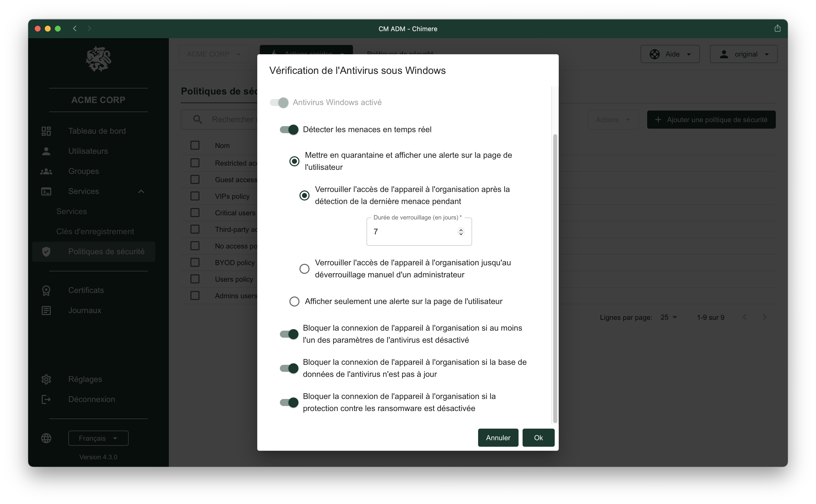816x504 pixels.
Task: Toggle block if ransomware protection disabled
Action: pyautogui.click(x=289, y=402)
